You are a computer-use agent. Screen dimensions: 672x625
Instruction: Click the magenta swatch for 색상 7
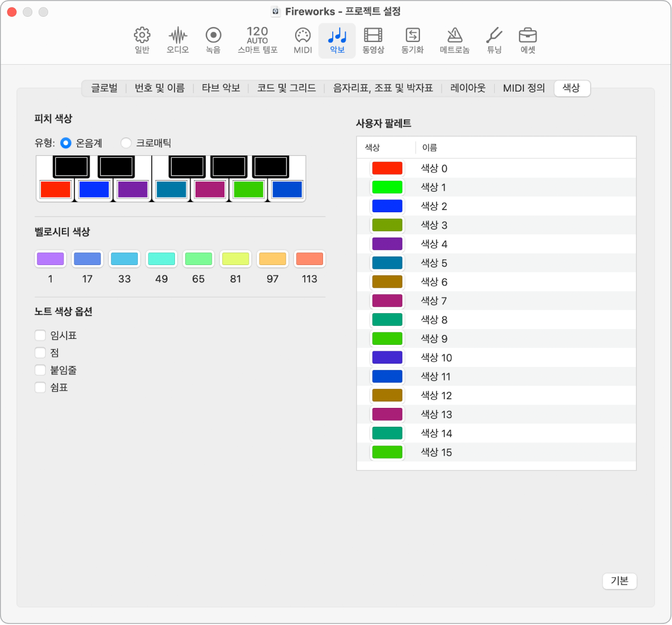[x=387, y=301]
